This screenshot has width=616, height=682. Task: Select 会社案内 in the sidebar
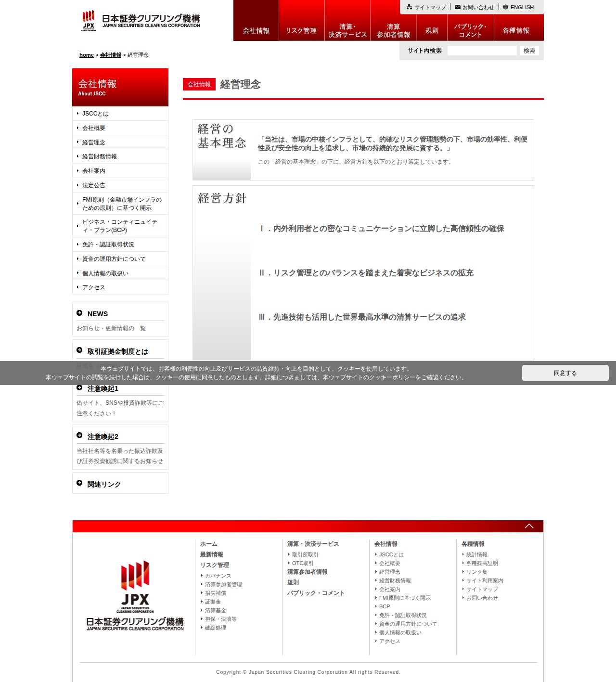(x=120, y=171)
